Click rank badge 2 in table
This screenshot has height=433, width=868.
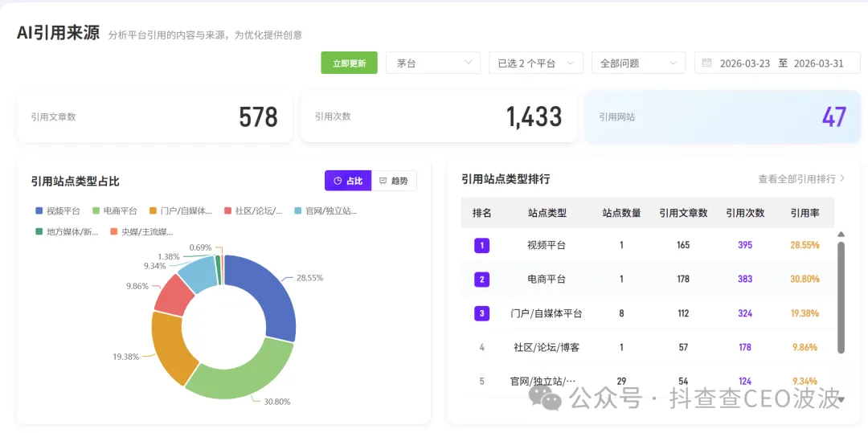(481, 280)
